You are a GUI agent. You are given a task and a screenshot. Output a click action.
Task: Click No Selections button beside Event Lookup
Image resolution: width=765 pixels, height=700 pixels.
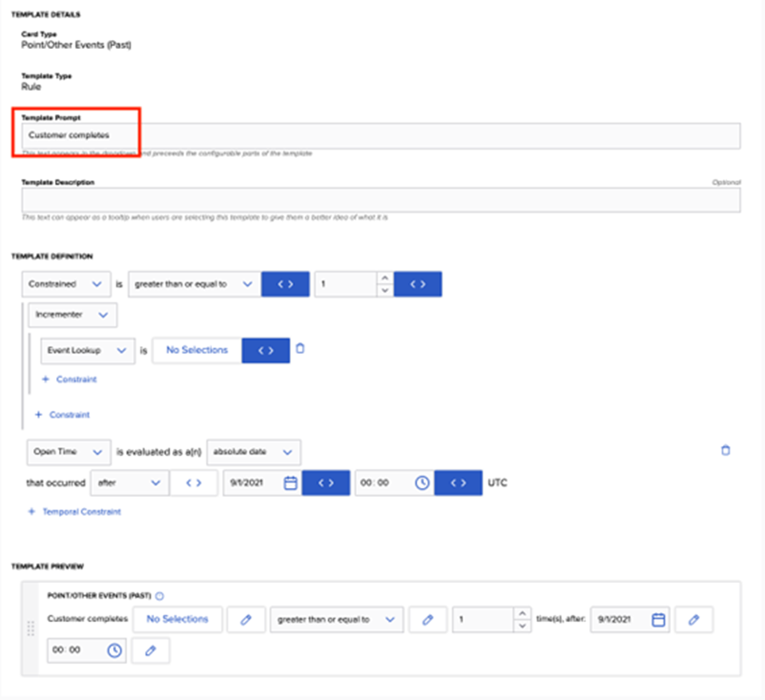point(197,350)
